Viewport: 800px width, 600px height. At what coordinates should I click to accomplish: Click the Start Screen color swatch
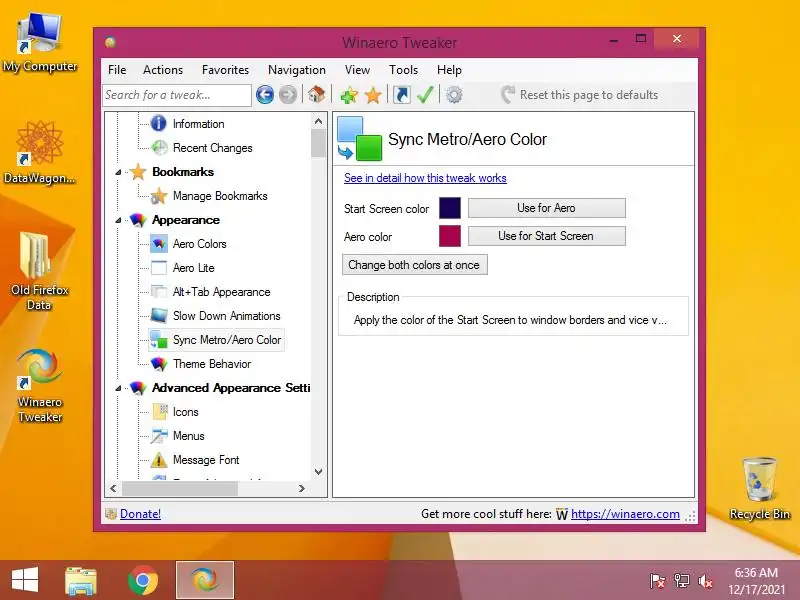[x=450, y=208]
